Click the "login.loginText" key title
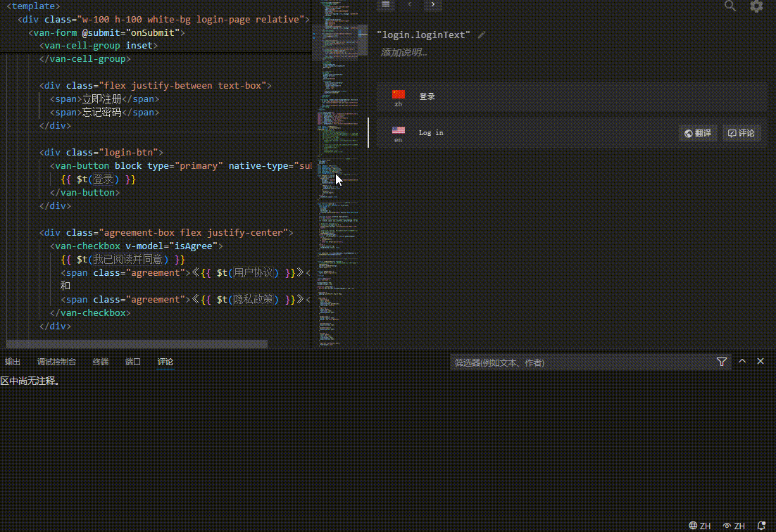776x532 pixels. pyautogui.click(x=424, y=34)
